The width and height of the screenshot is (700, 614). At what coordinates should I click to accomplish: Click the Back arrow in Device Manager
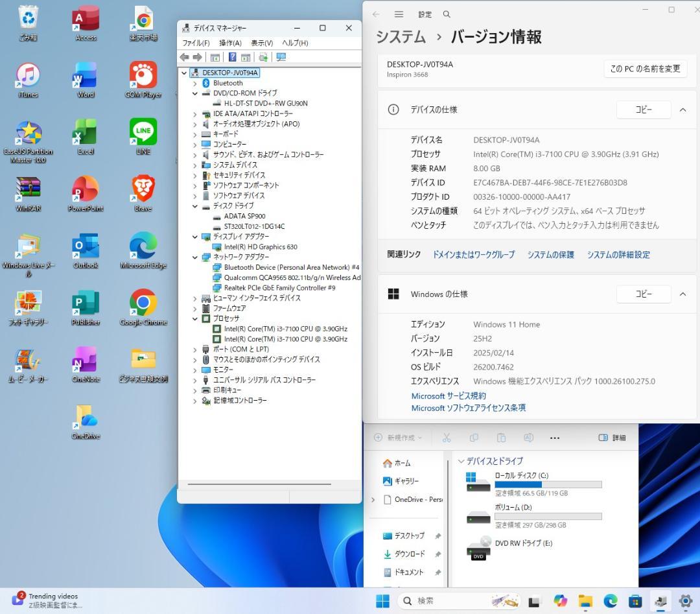(185, 57)
